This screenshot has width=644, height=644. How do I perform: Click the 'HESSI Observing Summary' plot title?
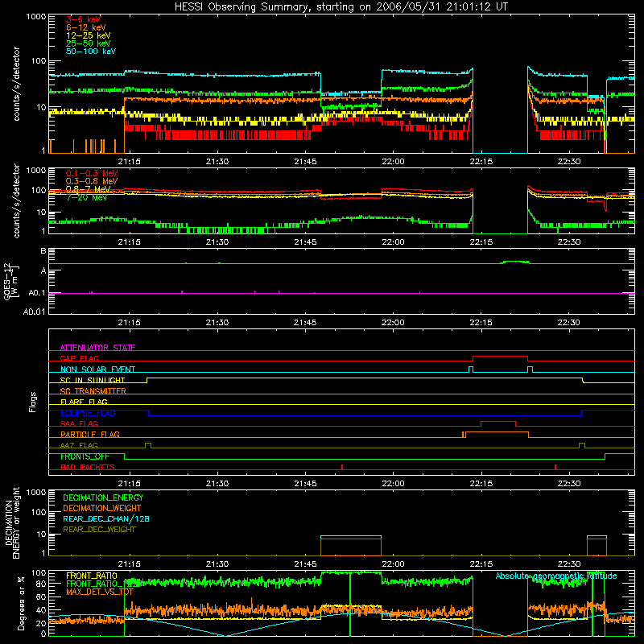tap(341, 7)
